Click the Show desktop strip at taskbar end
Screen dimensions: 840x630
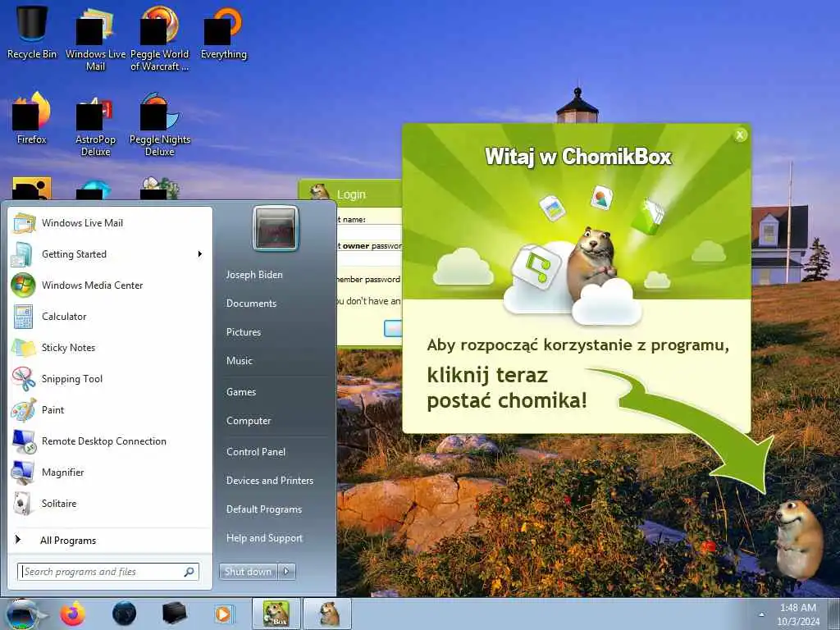(834, 614)
